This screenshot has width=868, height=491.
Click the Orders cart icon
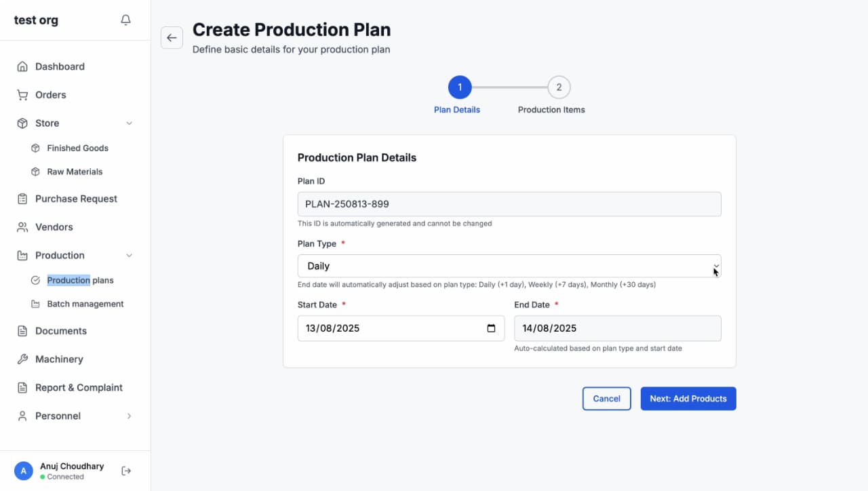coord(22,95)
